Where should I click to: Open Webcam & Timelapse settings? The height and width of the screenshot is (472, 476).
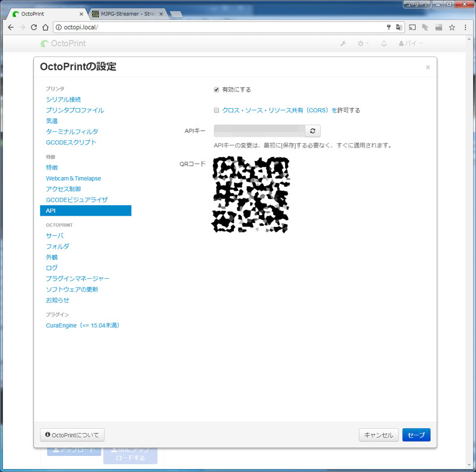[73, 178]
